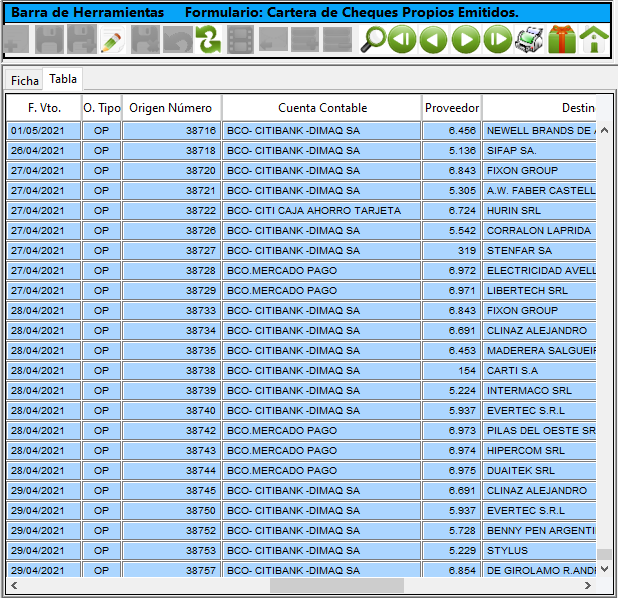This screenshot has width=618, height=598.
Task: Click the horizontal scrollbar left arrow
Action: [x=14, y=585]
